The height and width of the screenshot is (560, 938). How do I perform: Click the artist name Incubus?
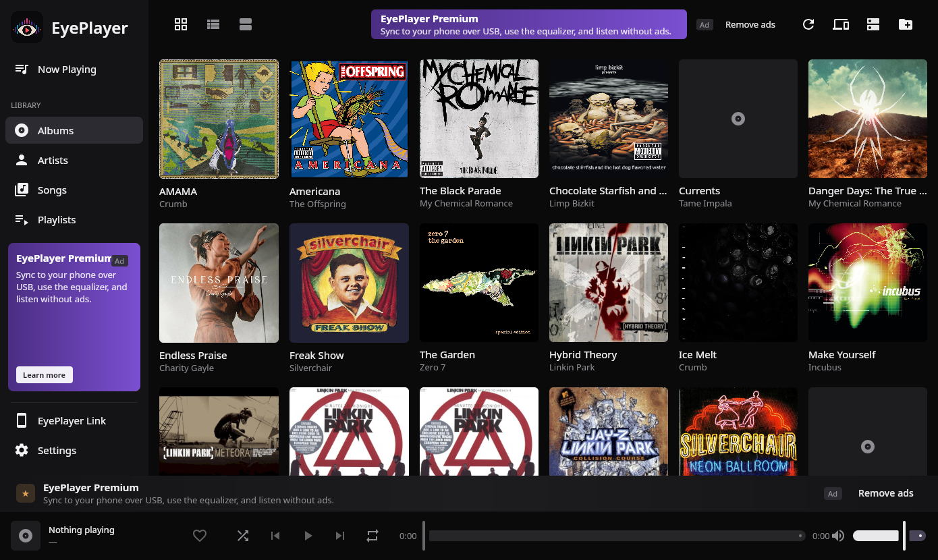point(825,367)
